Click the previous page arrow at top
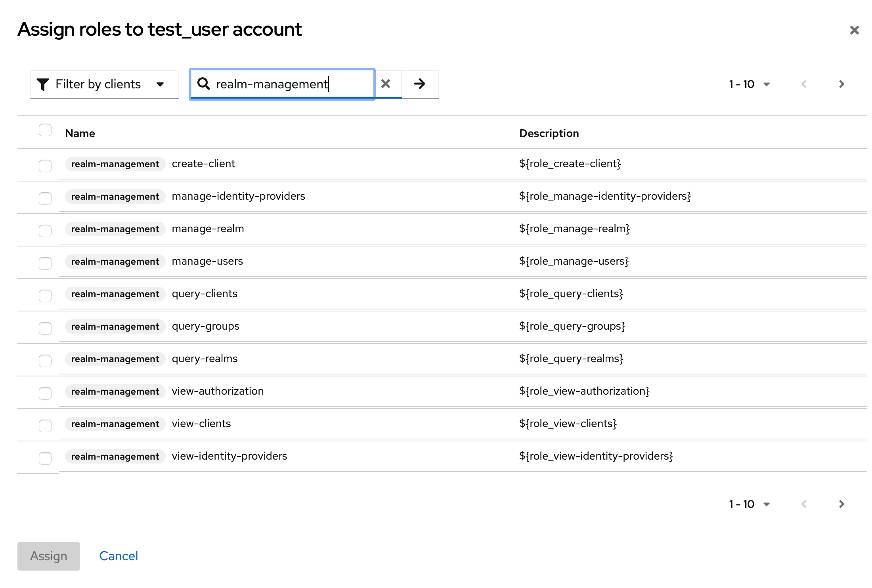This screenshot has width=872, height=588. click(804, 84)
